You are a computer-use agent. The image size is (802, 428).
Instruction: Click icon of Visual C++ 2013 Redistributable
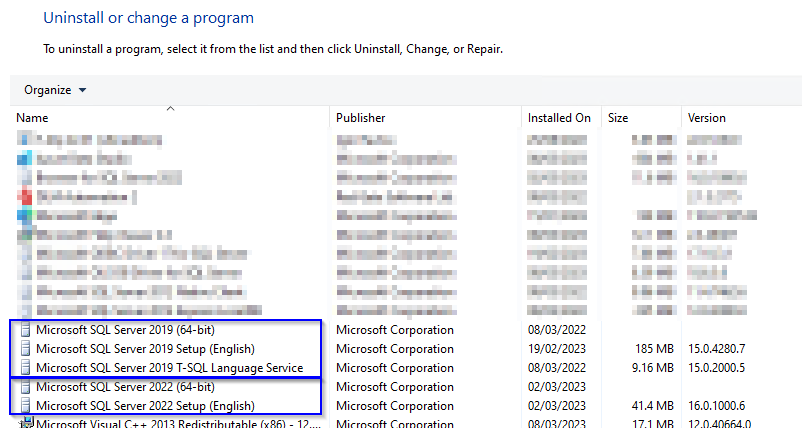pos(26,423)
